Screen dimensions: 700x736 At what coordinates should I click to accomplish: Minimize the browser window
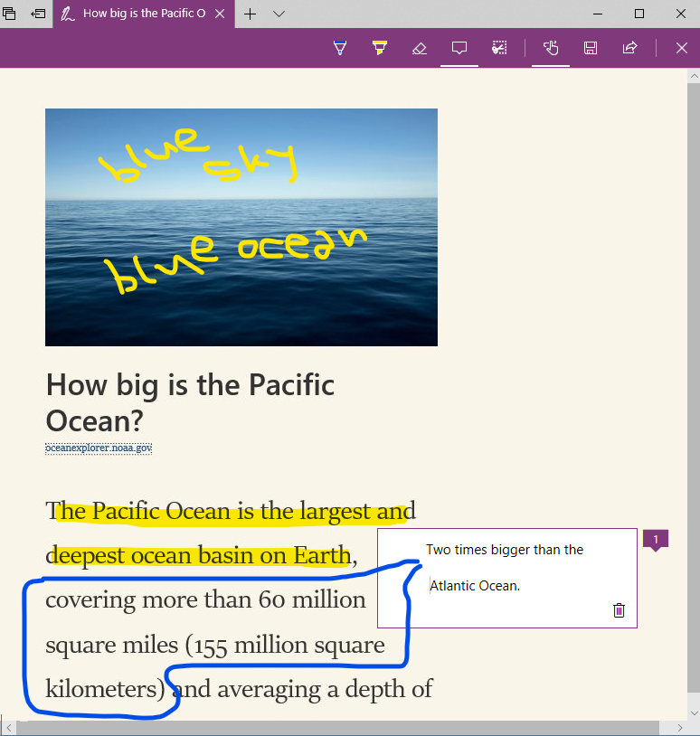(x=598, y=14)
